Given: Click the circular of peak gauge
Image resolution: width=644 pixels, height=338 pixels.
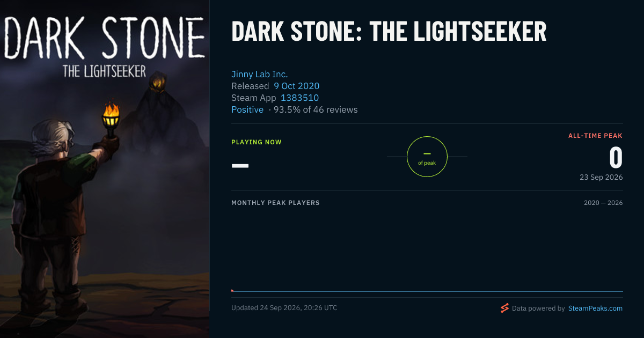Looking at the screenshot, I should 427,157.
